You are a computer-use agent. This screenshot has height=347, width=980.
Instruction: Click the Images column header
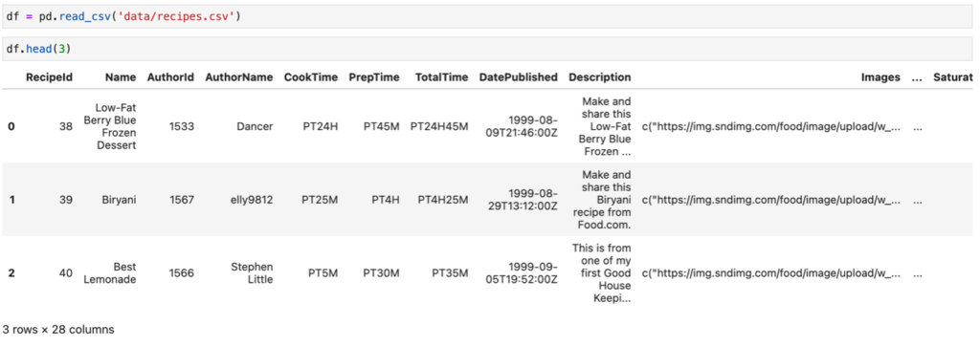click(x=881, y=77)
